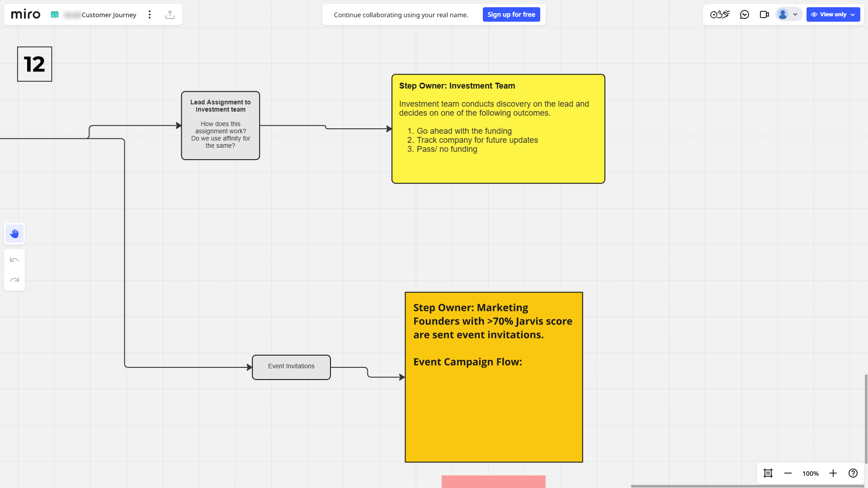Click the 'Track company for future updates' line
This screenshot has height=488, width=868.
point(477,140)
